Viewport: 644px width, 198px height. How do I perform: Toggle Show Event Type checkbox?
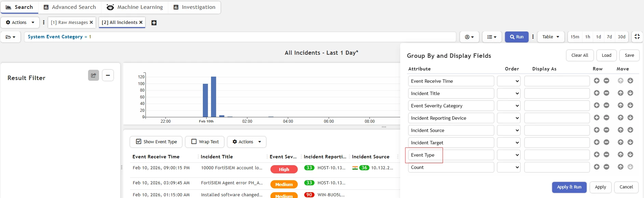(x=139, y=142)
